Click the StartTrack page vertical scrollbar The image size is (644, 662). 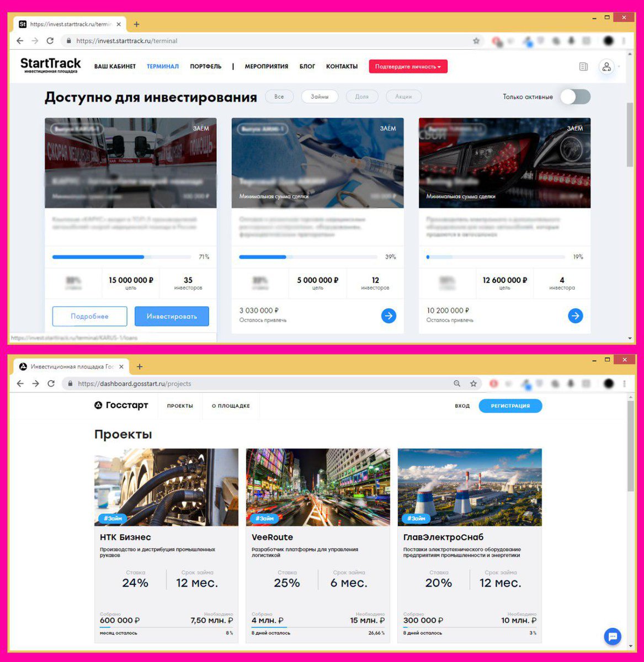pyautogui.click(x=630, y=134)
